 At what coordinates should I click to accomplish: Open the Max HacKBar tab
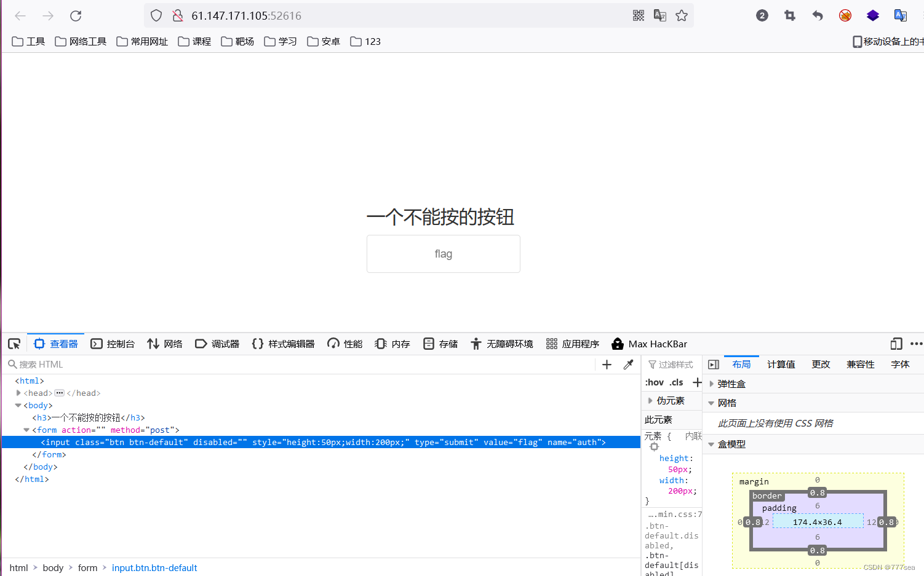pyautogui.click(x=650, y=344)
